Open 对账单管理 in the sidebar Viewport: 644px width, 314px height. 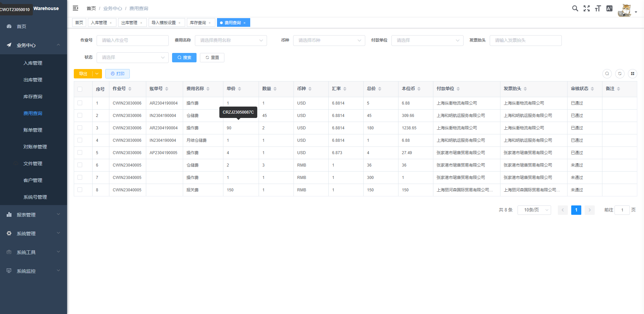[34, 147]
